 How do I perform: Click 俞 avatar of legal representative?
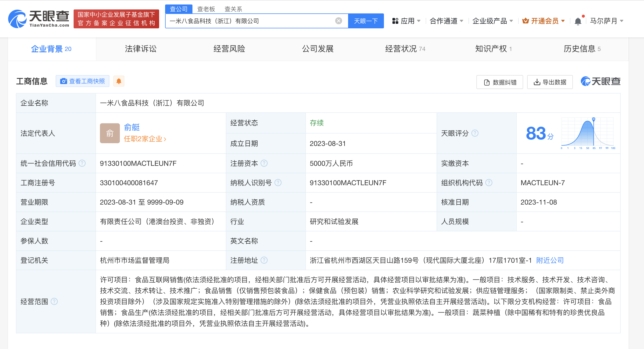click(110, 133)
